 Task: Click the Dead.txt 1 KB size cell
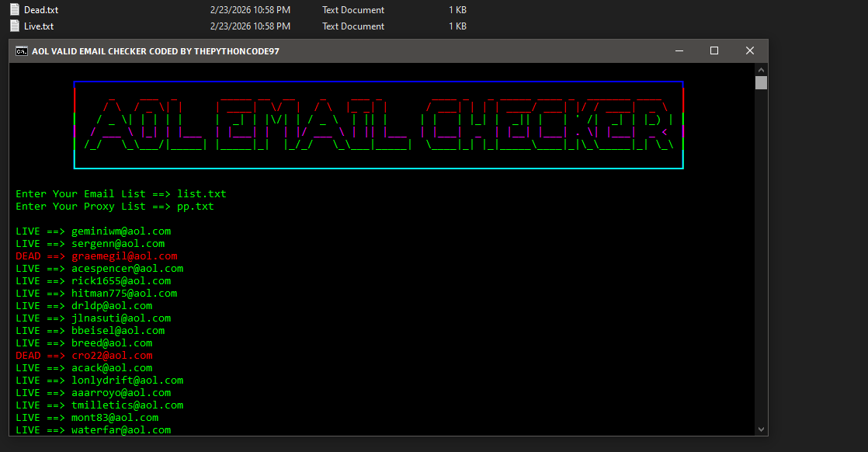pyautogui.click(x=458, y=10)
